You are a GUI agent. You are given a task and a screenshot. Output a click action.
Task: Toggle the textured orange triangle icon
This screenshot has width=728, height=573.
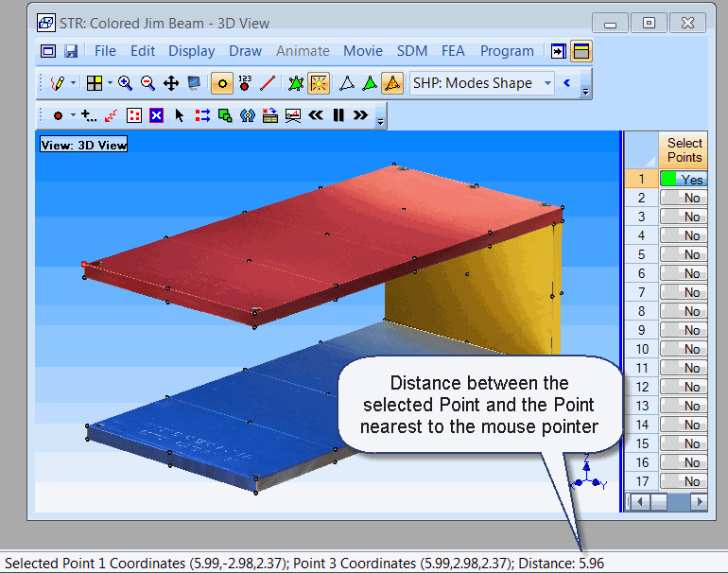pyautogui.click(x=392, y=83)
